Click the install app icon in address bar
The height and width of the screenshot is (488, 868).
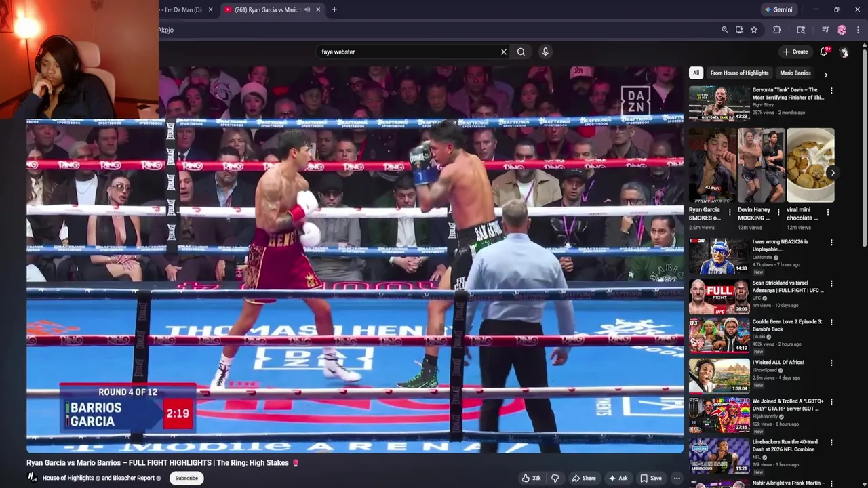click(x=739, y=30)
